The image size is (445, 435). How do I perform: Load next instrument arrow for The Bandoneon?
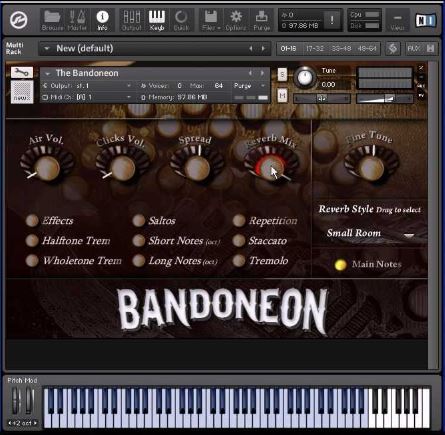[262, 73]
